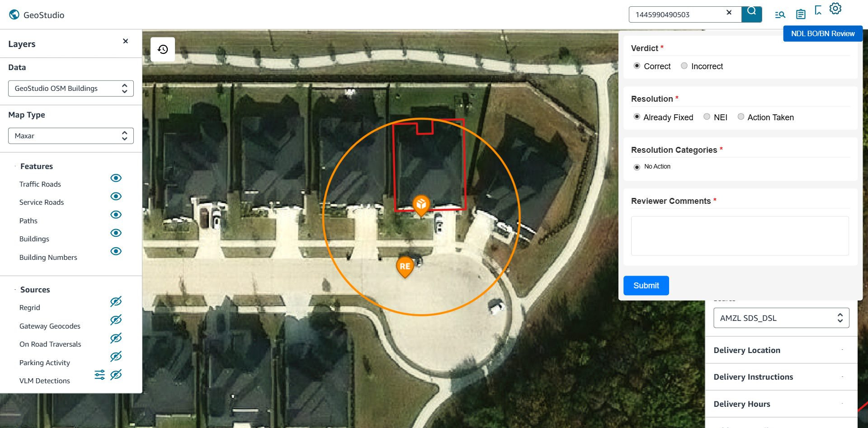
Task: Open settings gear icon
Action: coord(835,9)
